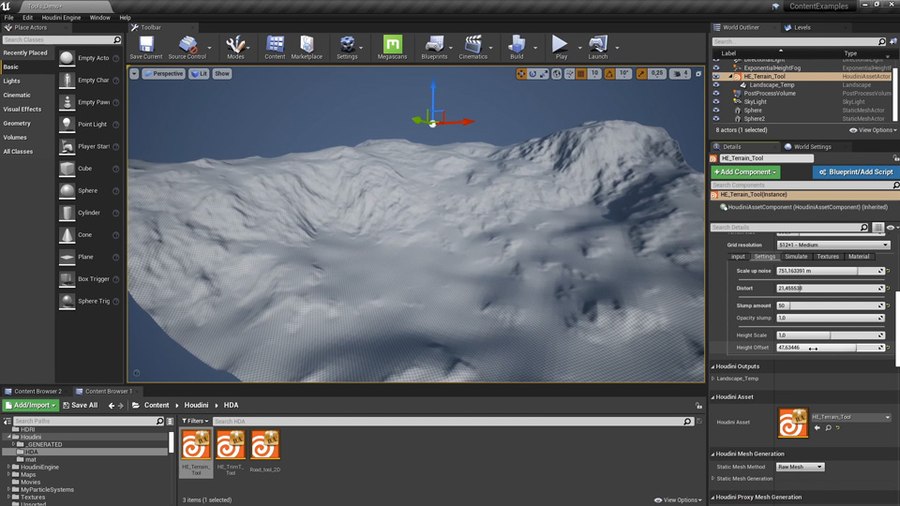Open viewport options dropdown arrow
Viewport: 900px width, 506px height.
[134, 73]
